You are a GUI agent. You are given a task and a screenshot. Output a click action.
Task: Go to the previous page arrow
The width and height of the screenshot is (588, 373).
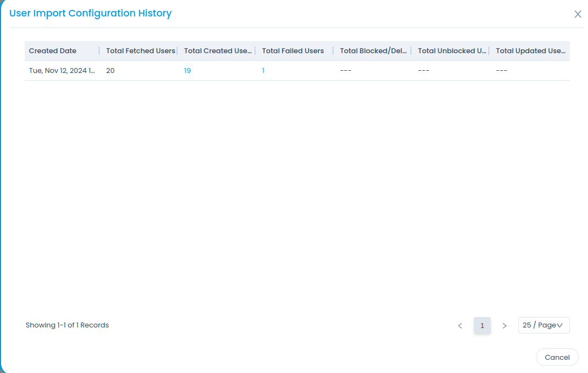(460, 326)
